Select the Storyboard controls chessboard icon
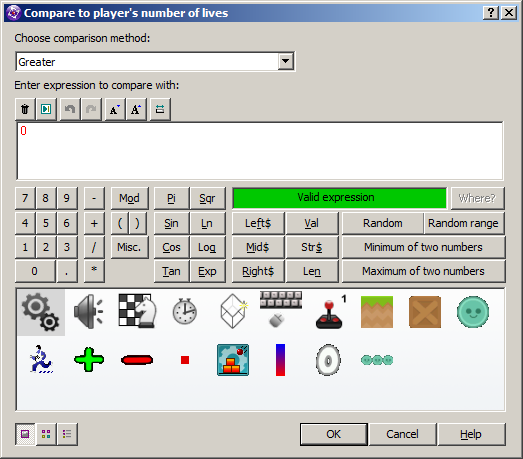 [137, 310]
